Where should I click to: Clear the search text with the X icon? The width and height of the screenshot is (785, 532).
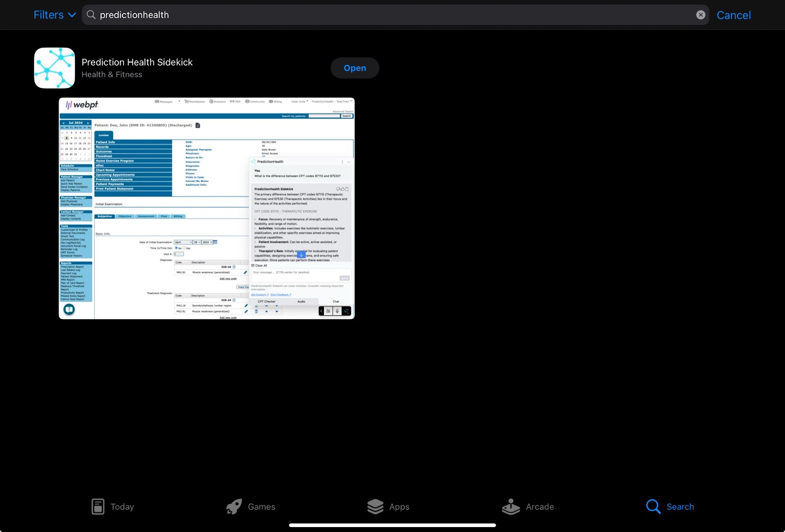701,15
